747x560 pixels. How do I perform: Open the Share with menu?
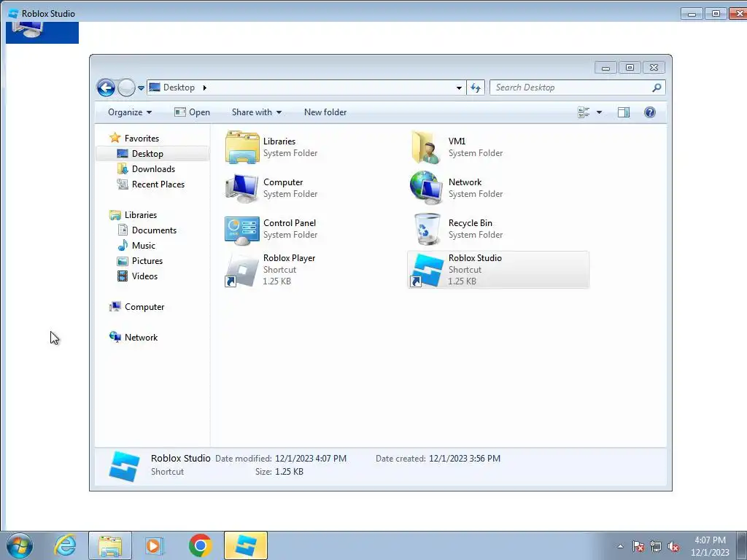click(x=256, y=112)
